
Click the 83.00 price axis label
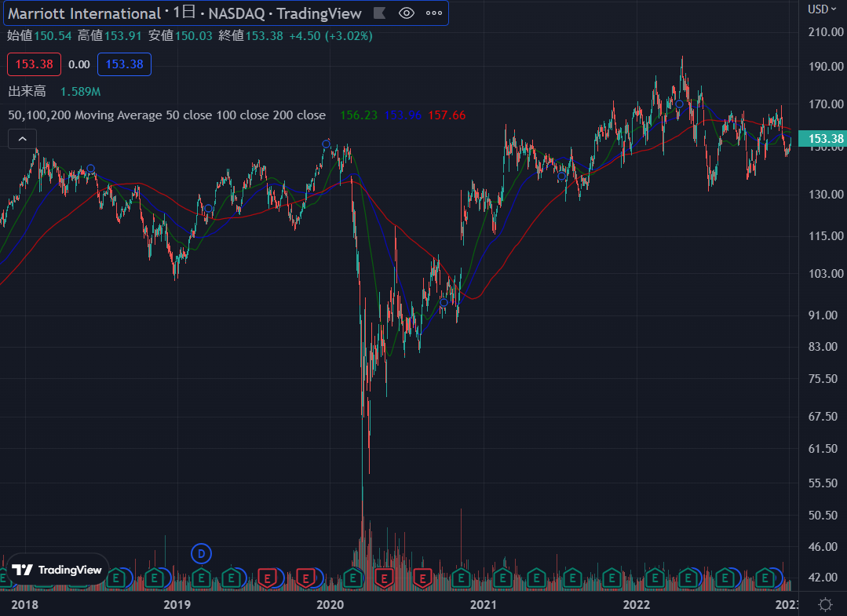point(823,347)
